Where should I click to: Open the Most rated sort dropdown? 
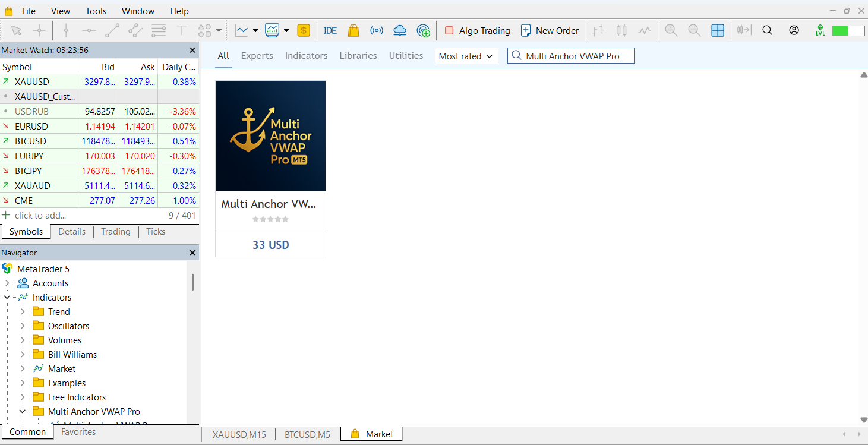(466, 56)
